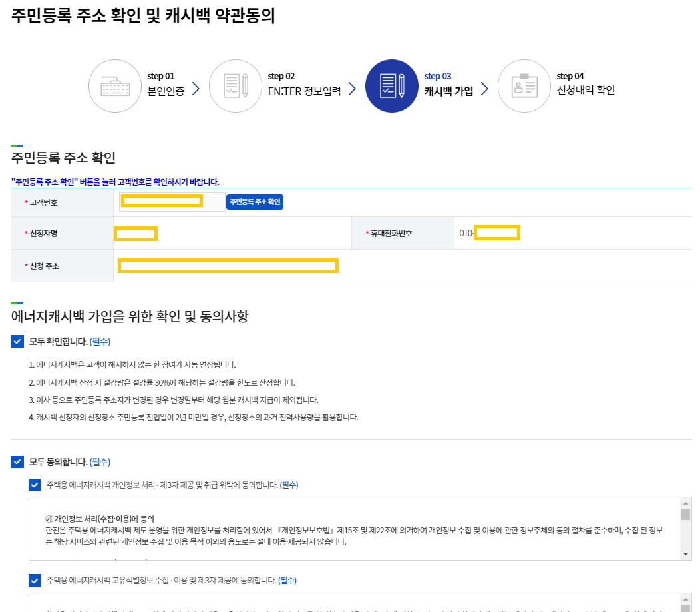The width and height of the screenshot is (700, 612).
Task: Click inside the 신청 주소 field
Action: click(x=228, y=265)
